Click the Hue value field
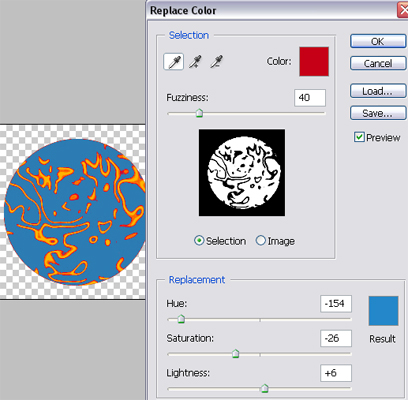 336,304
